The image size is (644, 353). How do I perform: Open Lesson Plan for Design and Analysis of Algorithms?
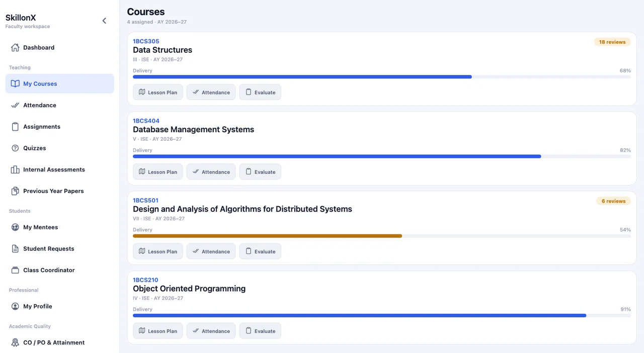coord(158,251)
